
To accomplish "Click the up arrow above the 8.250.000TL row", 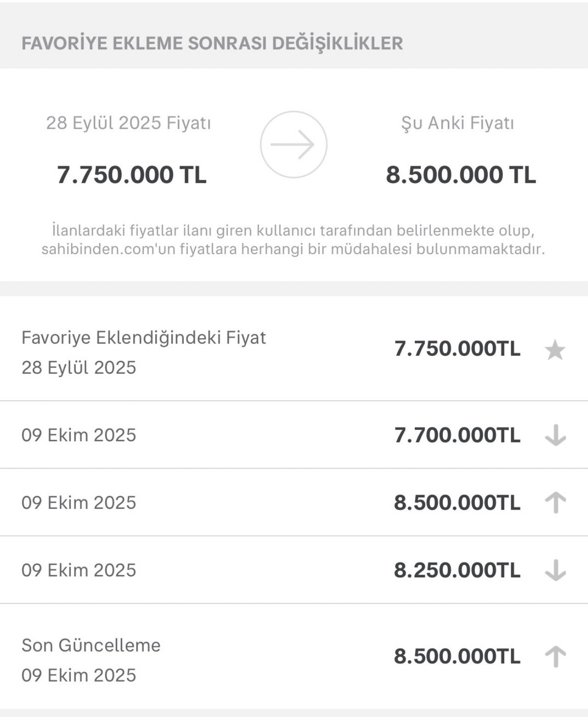I will point(555,503).
